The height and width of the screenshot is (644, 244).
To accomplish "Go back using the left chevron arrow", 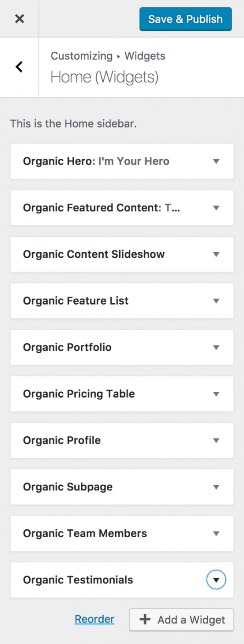I will (19, 67).
